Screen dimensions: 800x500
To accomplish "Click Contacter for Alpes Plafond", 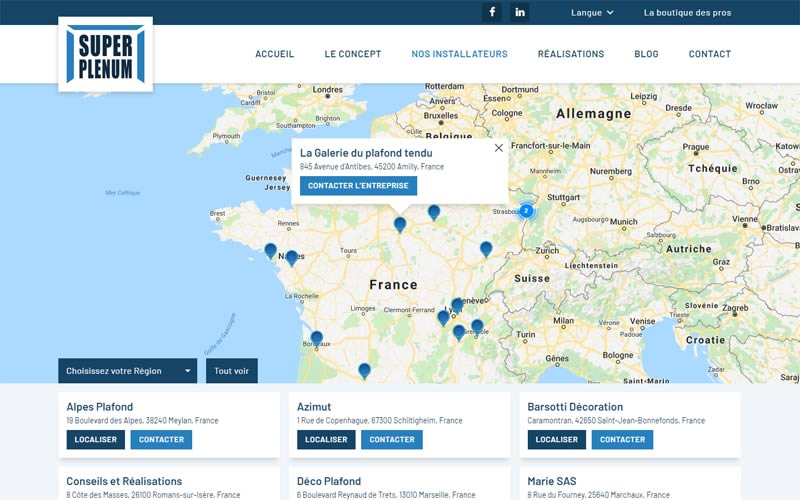I will click(x=161, y=439).
